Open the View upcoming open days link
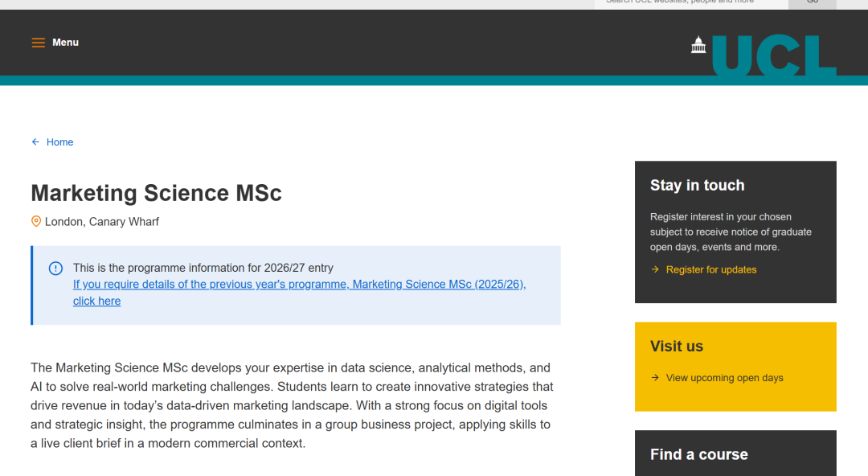This screenshot has width=868, height=476. pos(724,378)
